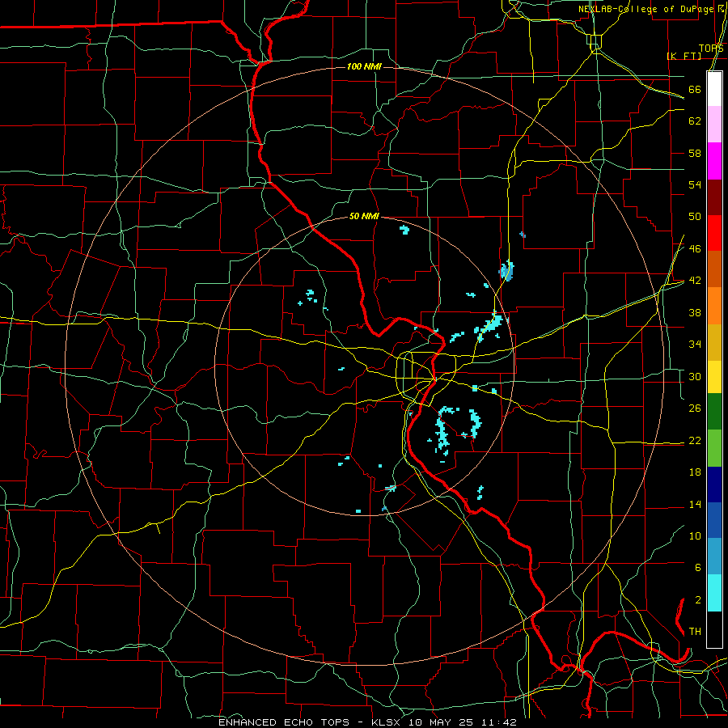Click the '14' legend value
Image resolution: width=728 pixels, height=728 pixels.
[695, 504]
